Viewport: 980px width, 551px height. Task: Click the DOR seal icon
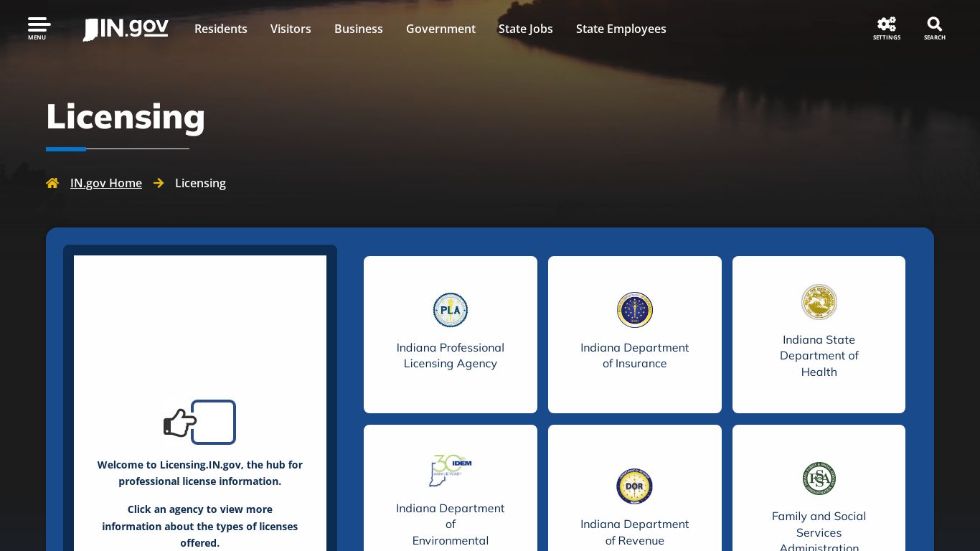(x=635, y=486)
